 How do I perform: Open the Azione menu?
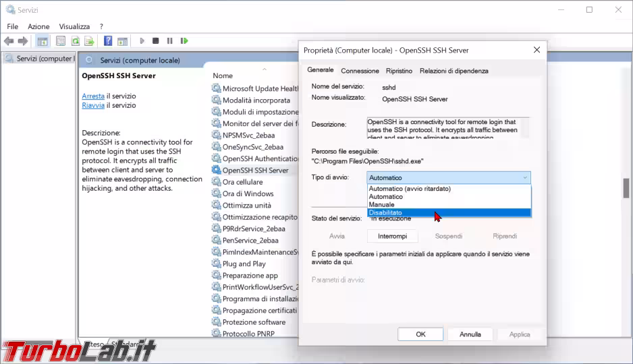tap(38, 26)
